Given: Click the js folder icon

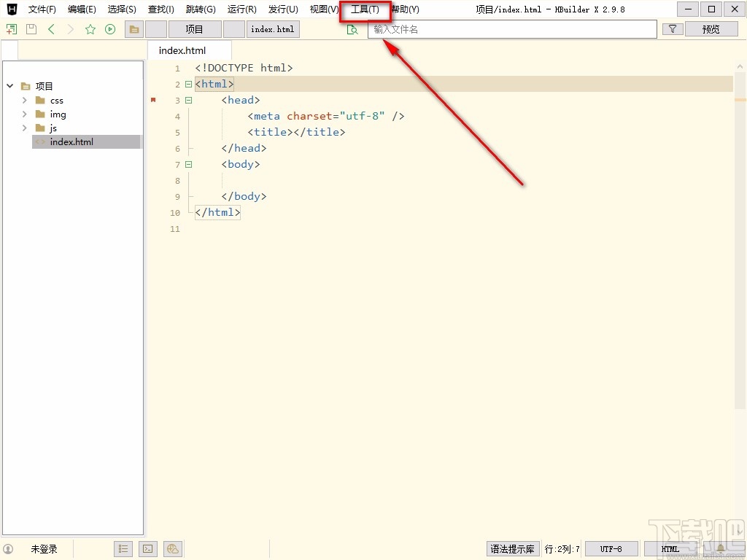Looking at the screenshot, I should coord(41,128).
